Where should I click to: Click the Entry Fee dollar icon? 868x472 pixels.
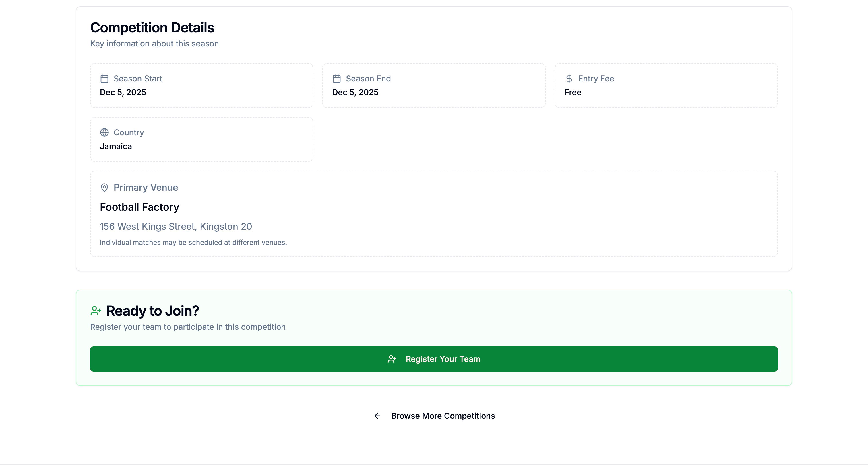tap(569, 79)
